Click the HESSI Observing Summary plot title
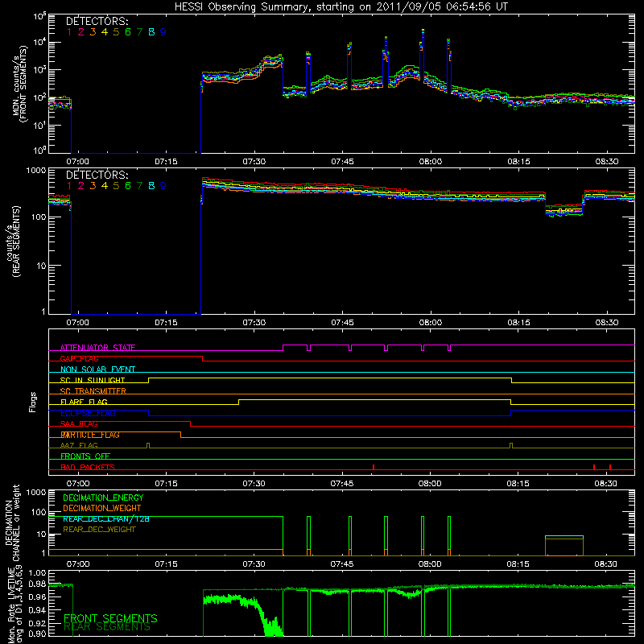The height and width of the screenshot is (644, 644). pos(341,7)
